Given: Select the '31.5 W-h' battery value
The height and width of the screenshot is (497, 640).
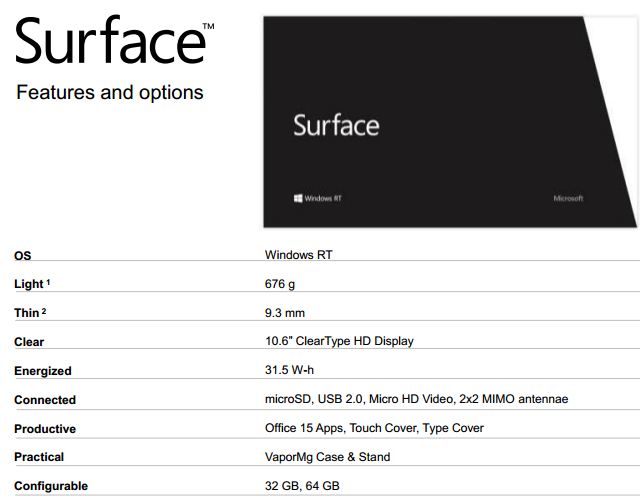Looking at the screenshot, I should pyautogui.click(x=289, y=370).
